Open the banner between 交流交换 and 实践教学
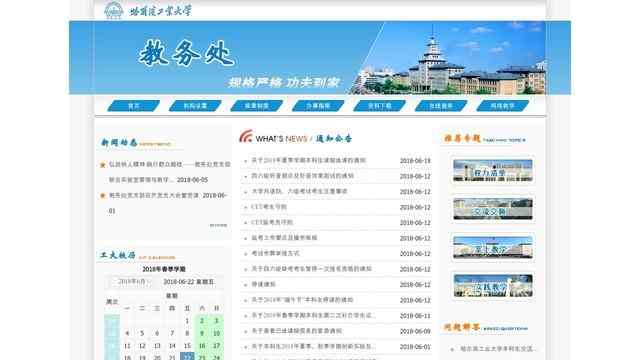Viewport: 640px width, 360px height. click(493, 247)
